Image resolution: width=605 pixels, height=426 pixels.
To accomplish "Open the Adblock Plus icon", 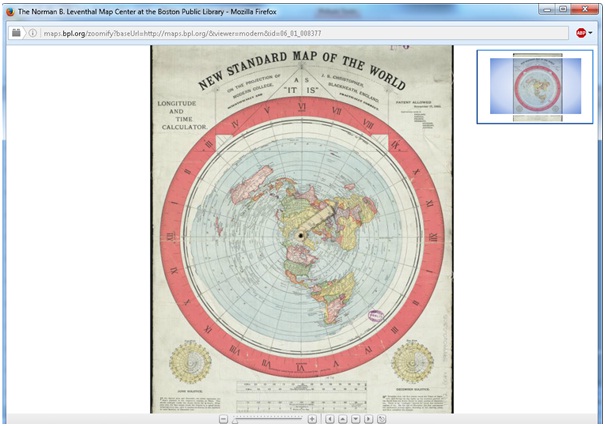I will point(581,33).
